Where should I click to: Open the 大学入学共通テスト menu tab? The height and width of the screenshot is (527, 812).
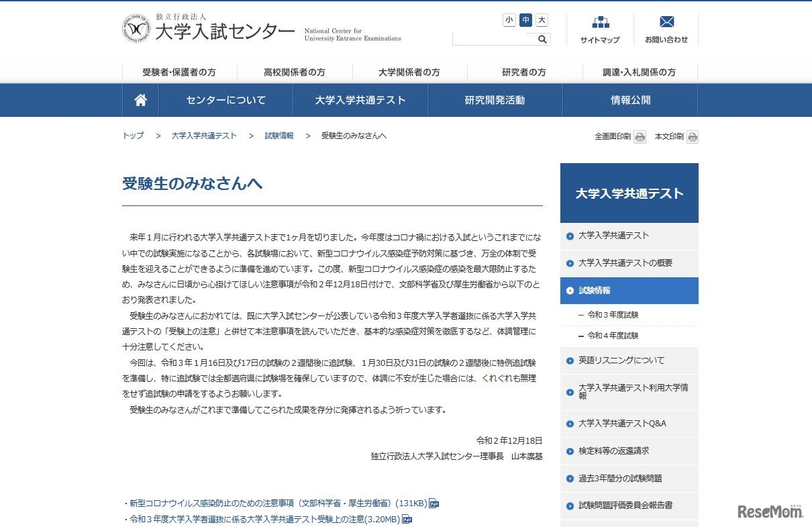[x=360, y=99]
